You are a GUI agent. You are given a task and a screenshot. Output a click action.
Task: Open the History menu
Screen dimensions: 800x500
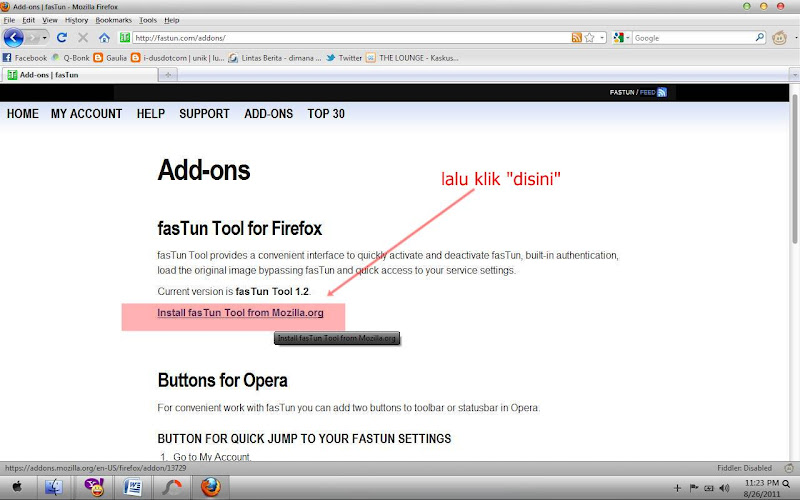pyautogui.click(x=76, y=20)
